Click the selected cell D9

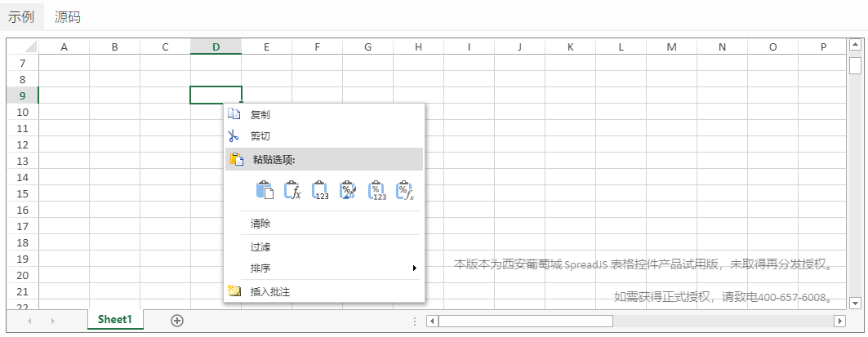tap(216, 95)
